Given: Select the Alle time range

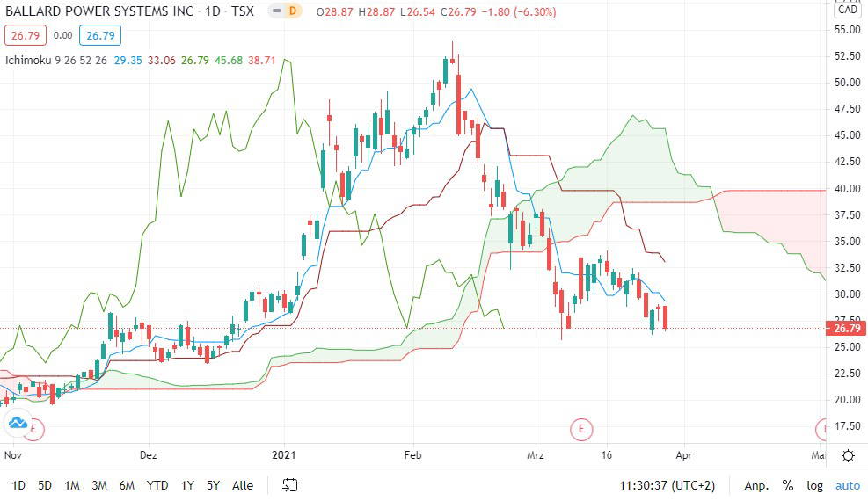Looking at the screenshot, I should pyautogui.click(x=243, y=485).
